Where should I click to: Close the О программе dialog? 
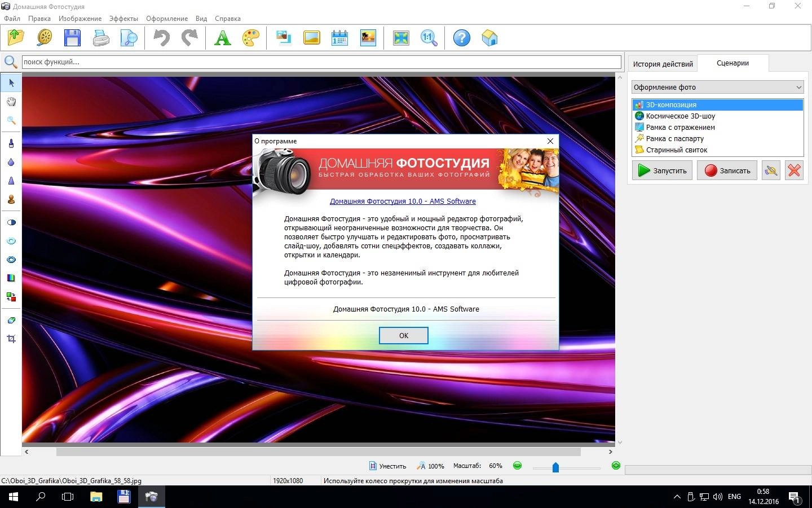pos(550,141)
